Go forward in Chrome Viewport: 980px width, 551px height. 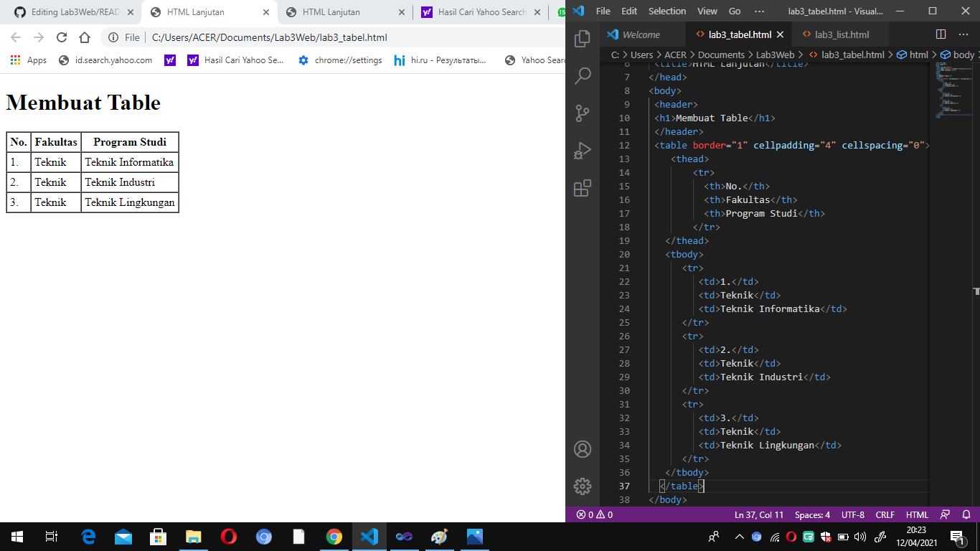tap(39, 37)
